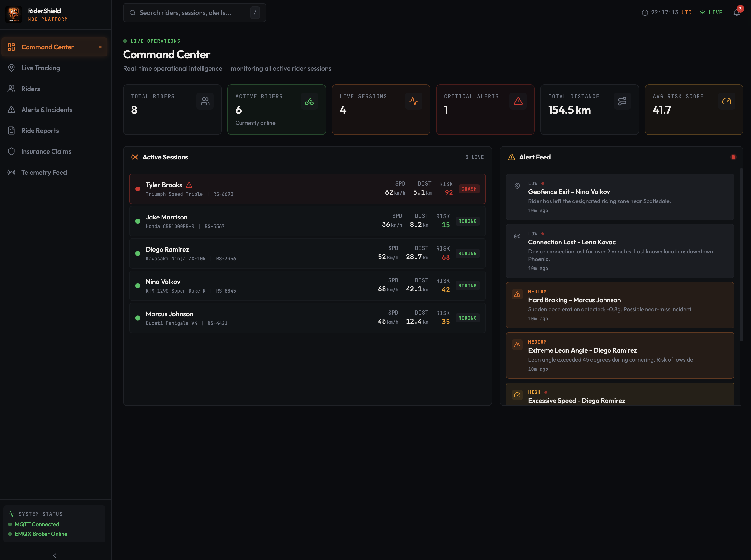Select the CRASH status badge on Tyler Brooks

[469, 189]
